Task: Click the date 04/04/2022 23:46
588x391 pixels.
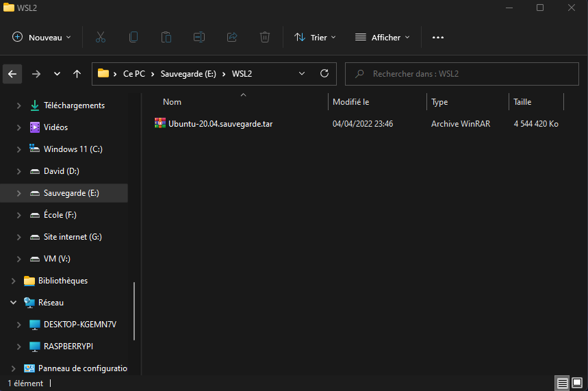Action: pyautogui.click(x=363, y=123)
